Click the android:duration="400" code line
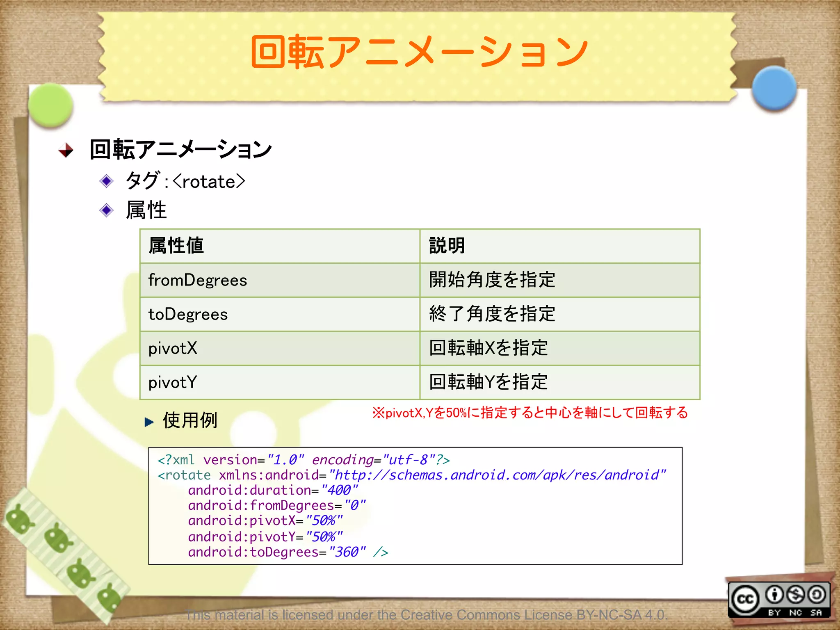This screenshot has height=630, width=840. coord(273,491)
